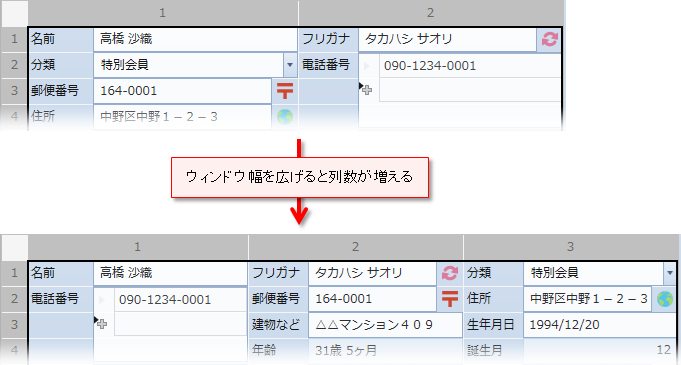This screenshot has height=365, width=681.
Task: Click the 年齢 value 31歳 5ヶ月
Action: (x=346, y=350)
